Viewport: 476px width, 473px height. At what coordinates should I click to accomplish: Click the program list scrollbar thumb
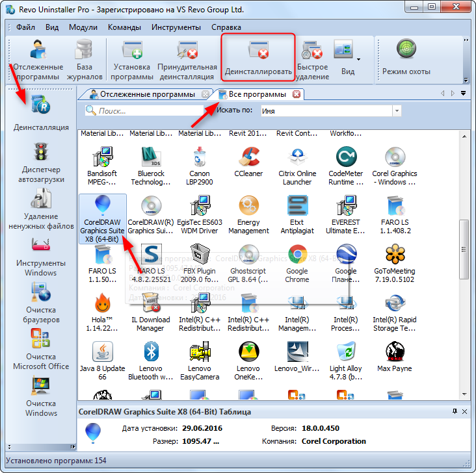[464, 249]
